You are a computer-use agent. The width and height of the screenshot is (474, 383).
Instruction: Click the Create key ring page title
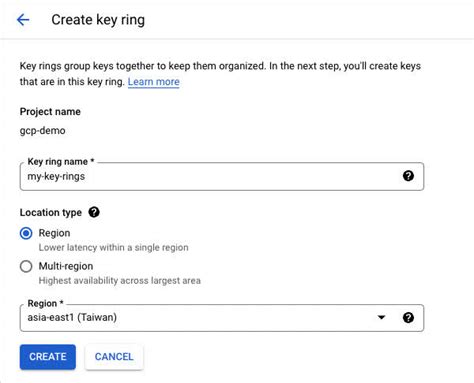click(98, 20)
